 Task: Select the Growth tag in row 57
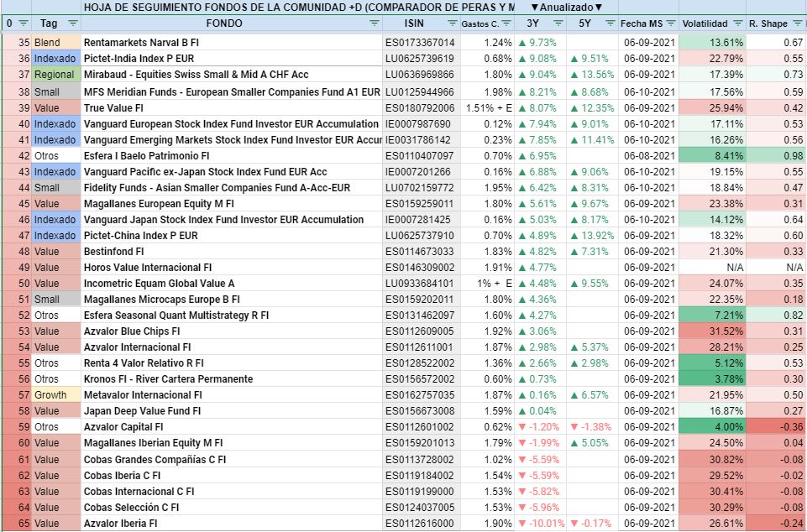click(x=56, y=395)
